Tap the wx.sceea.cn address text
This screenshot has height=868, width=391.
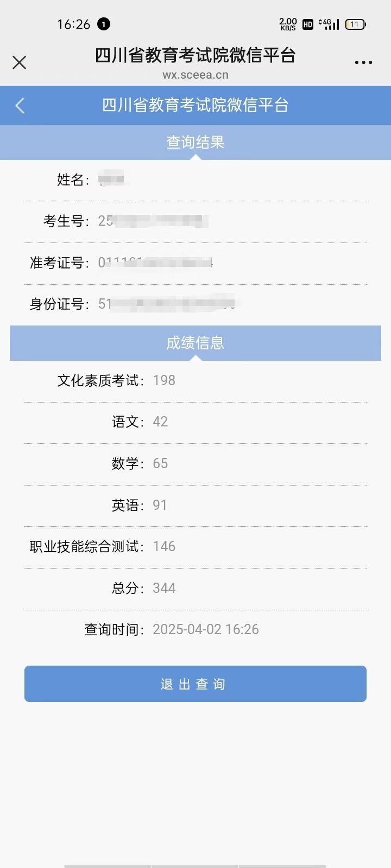[195, 75]
